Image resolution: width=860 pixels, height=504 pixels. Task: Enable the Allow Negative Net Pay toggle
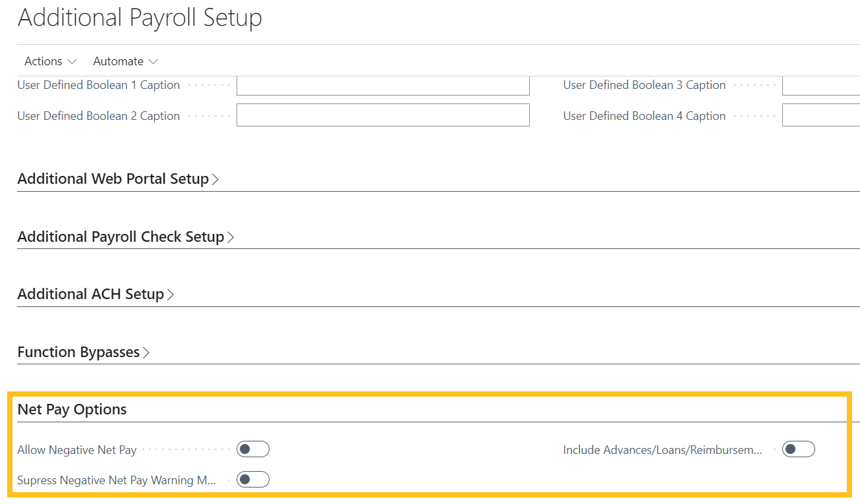click(253, 449)
